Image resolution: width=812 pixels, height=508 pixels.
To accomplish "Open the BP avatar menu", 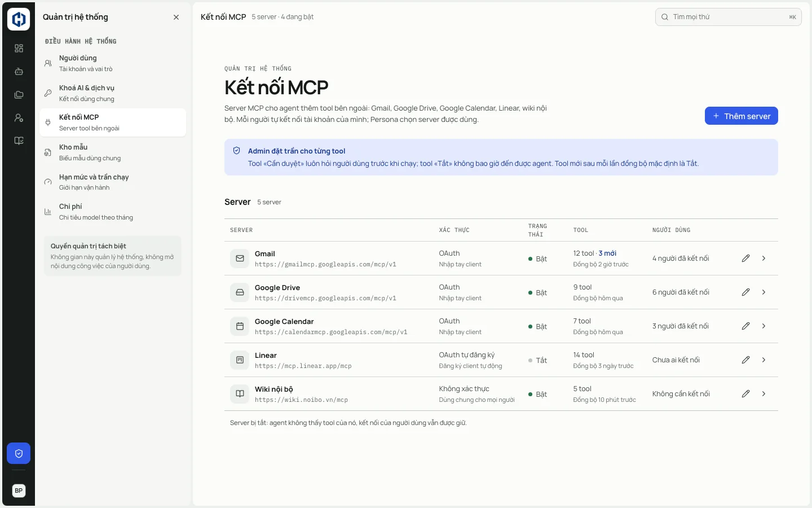I will coord(19,491).
